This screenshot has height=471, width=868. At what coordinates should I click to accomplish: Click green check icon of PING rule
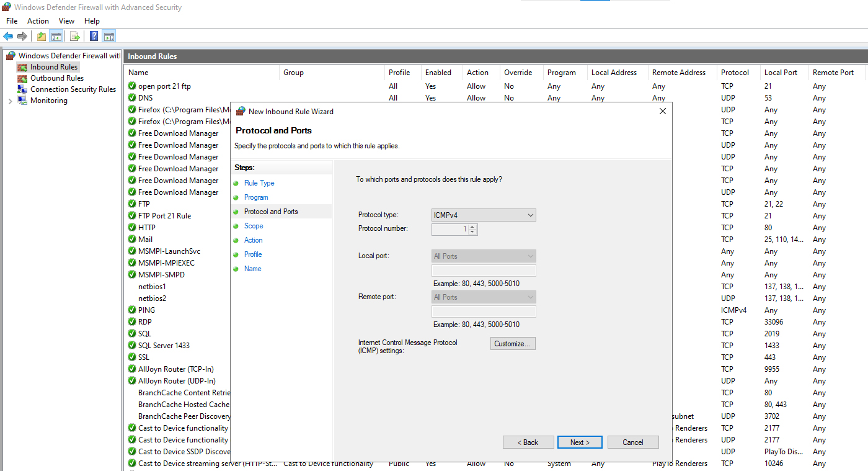[x=132, y=310]
